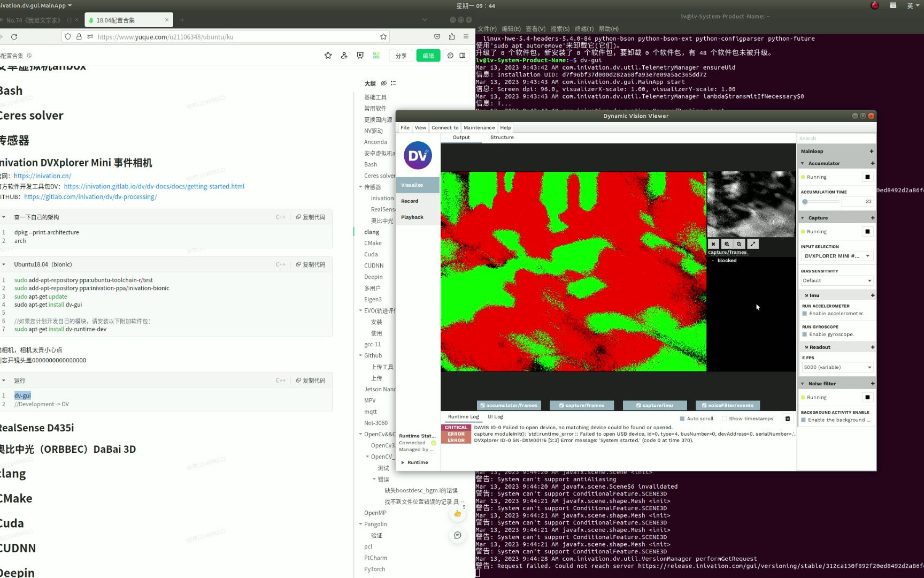Zoom out on capture/frames preview

739,244
